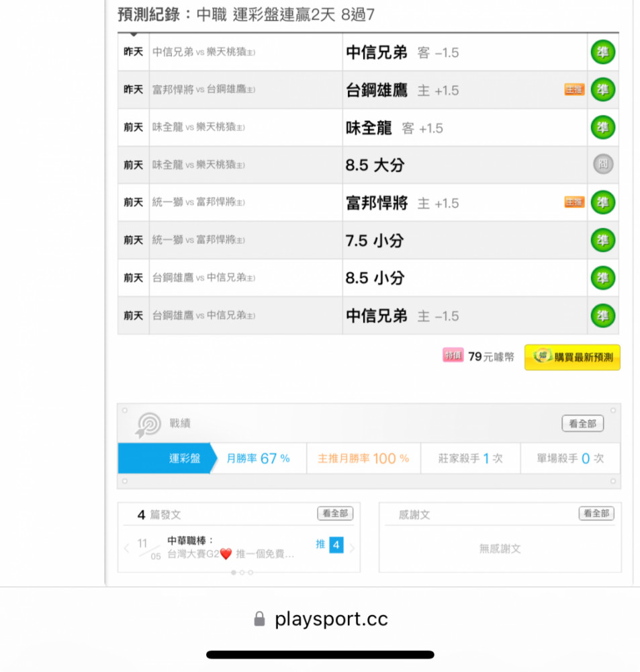Click the playsport.cc address bar
The width and height of the screenshot is (640, 672).
click(320, 619)
